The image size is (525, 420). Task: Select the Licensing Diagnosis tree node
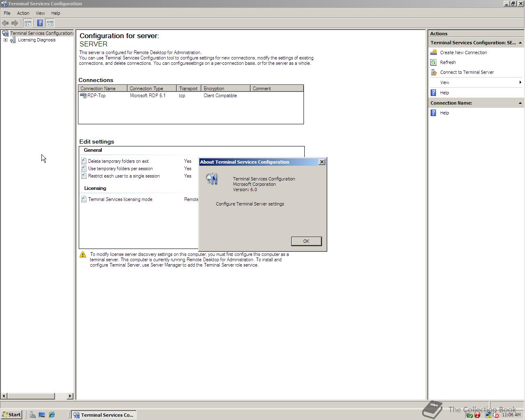(37, 40)
